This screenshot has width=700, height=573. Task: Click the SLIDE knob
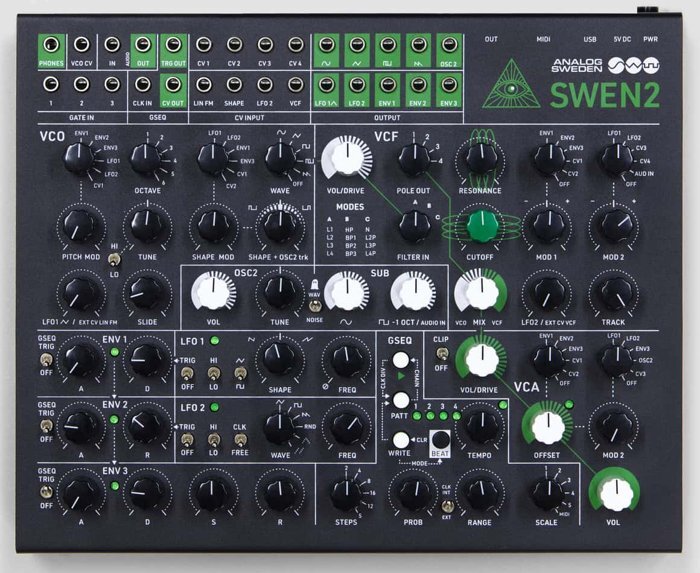tap(146, 293)
